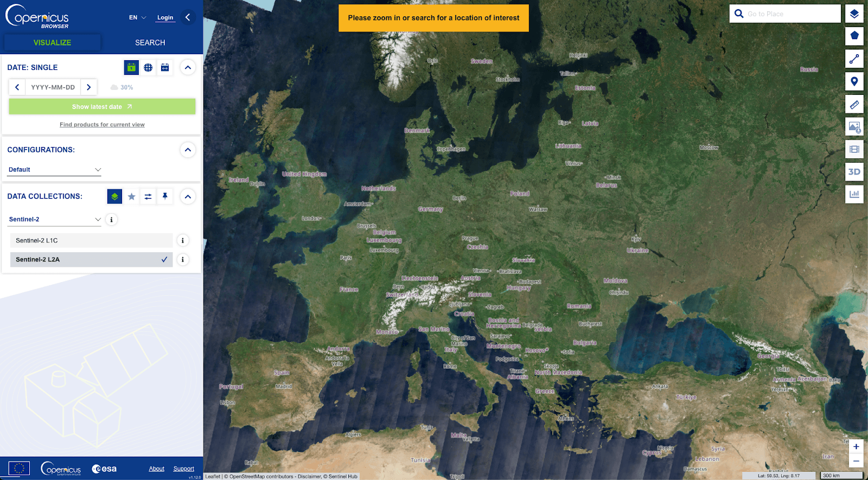Adjust the 30% cloud coverage setting
The width and height of the screenshot is (868, 480).
click(x=122, y=87)
